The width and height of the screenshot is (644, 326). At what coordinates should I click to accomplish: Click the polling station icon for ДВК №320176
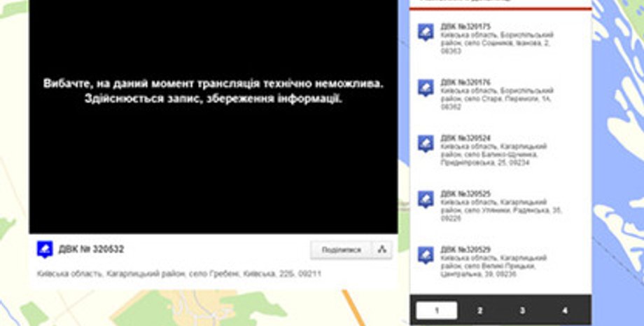(x=426, y=88)
